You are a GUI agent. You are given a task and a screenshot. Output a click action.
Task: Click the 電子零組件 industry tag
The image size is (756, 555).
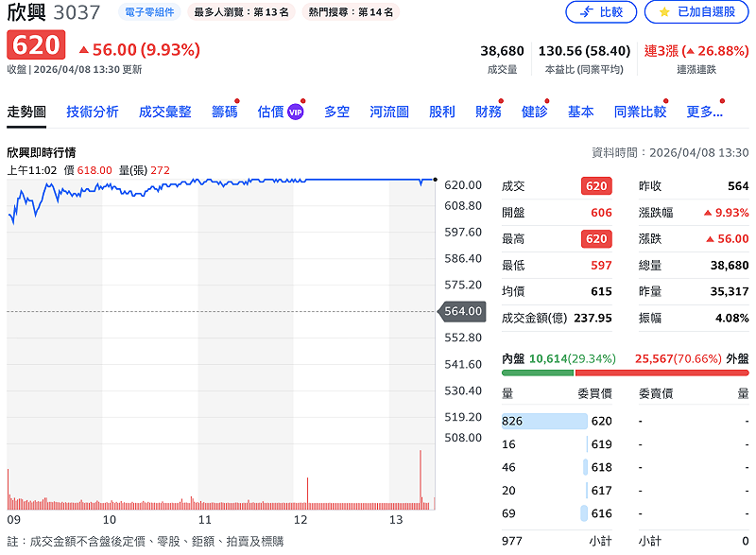pos(149,12)
